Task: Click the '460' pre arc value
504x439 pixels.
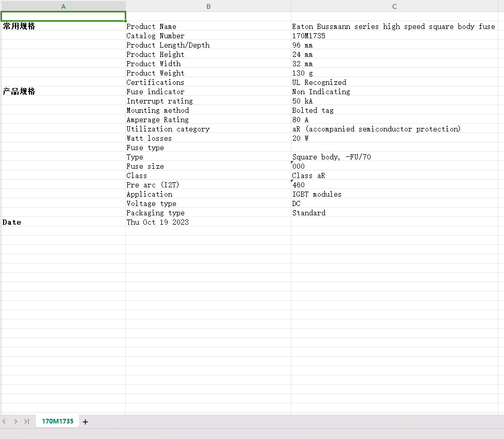Action: [394, 185]
